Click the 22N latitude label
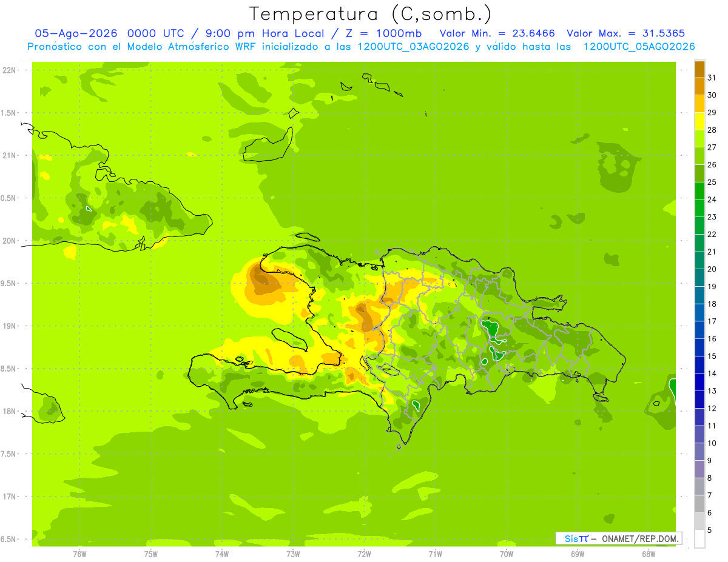The height and width of the screenshot is (562, 728). point(9,70)
